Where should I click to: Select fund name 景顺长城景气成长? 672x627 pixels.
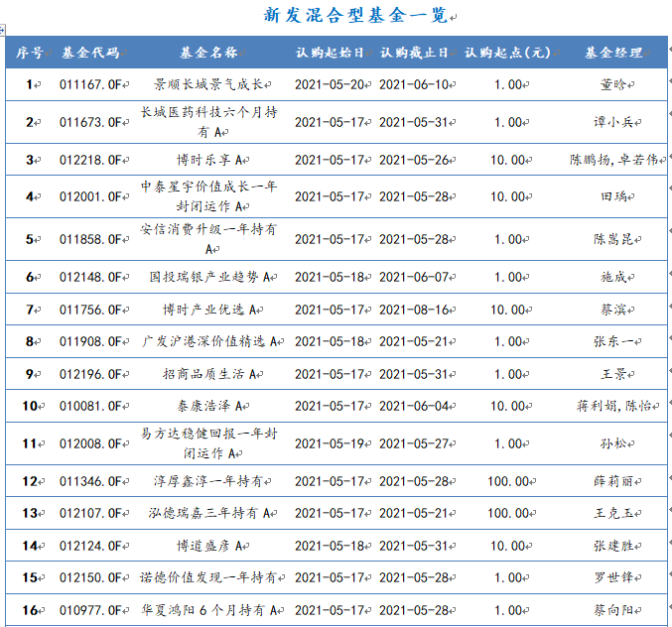[208, 84]
